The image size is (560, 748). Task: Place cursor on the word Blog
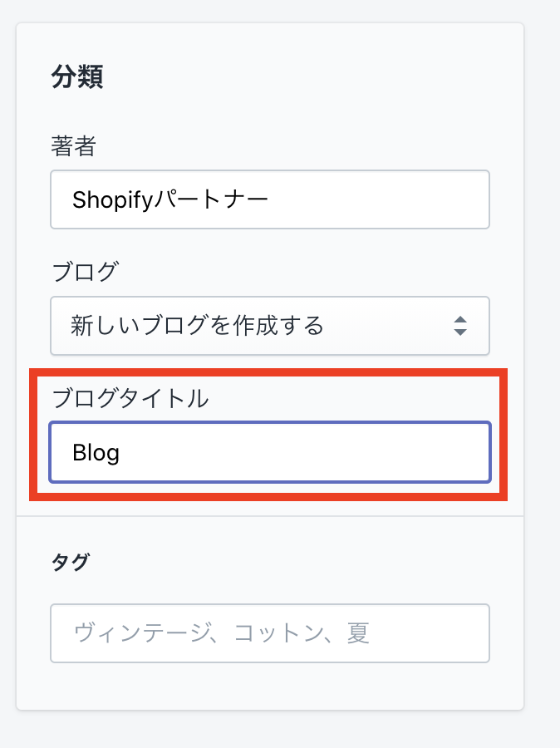(96, 453)
